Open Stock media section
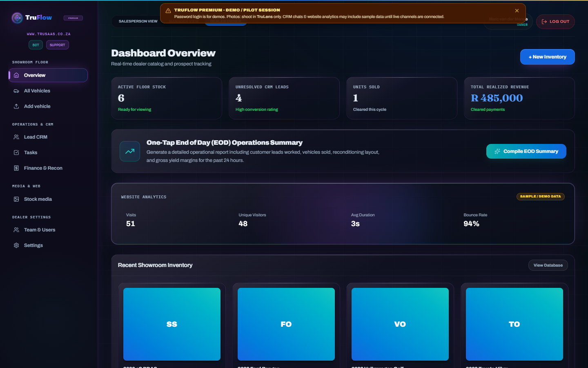Viewport: 588px width, 368px height. 48,199
